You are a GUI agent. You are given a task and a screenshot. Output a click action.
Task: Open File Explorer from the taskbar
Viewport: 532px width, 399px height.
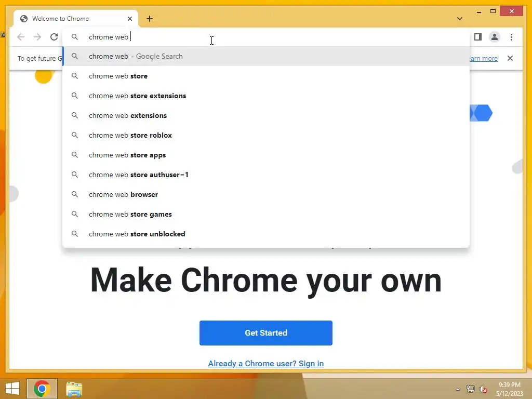point(74,389)
